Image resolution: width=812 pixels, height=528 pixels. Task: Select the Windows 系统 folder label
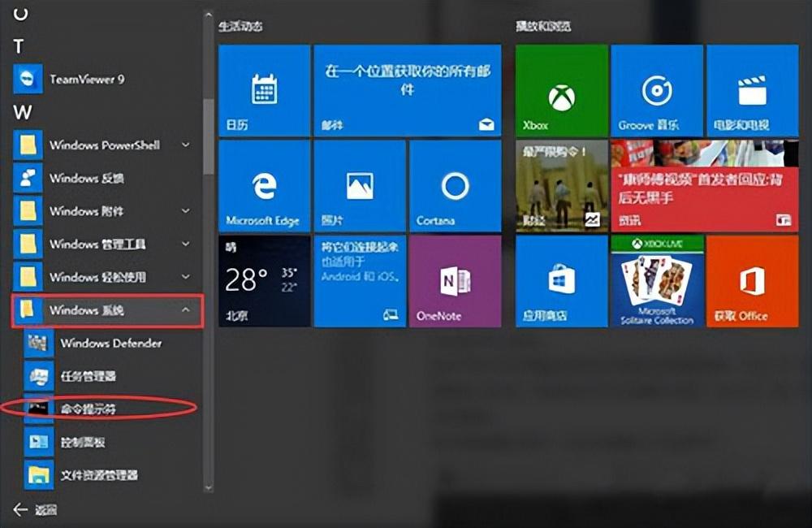tap(87, 309)
